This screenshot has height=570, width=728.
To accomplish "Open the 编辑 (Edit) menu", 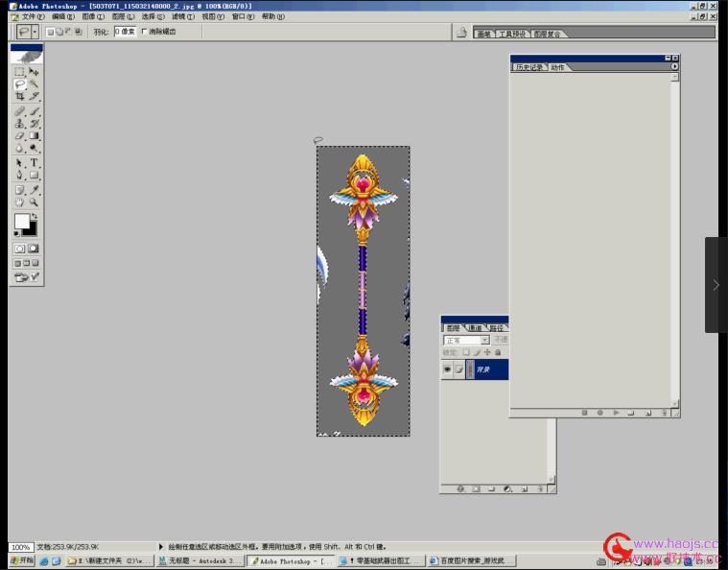I will tap(63, 16).
